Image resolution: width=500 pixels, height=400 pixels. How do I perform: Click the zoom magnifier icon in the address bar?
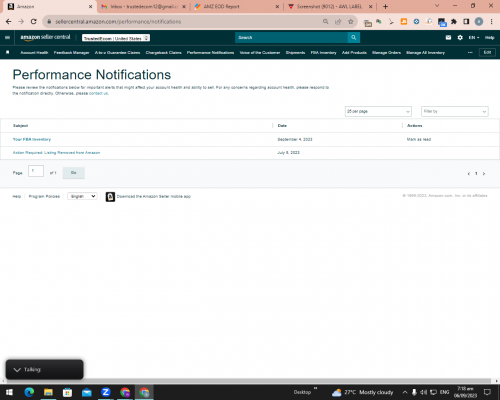[325, 22]
